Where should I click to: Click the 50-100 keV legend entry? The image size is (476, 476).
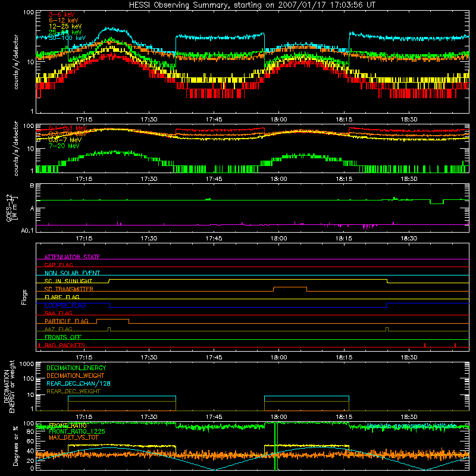[67, 38]
